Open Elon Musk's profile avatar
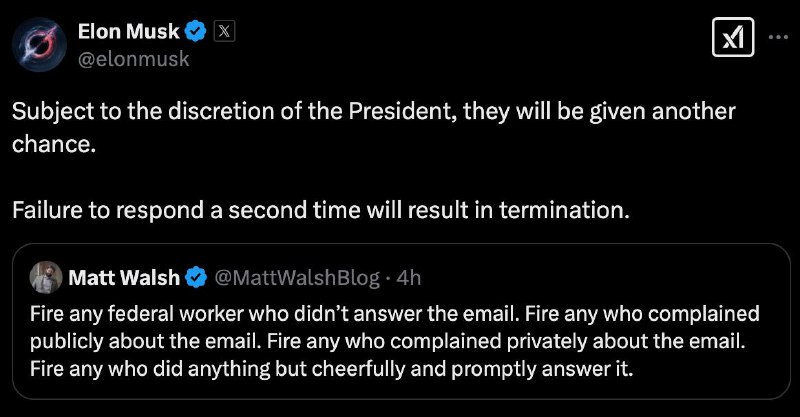The width and height of the screenshot is (800, 417). pyautogui.click(x=39, y=44)
